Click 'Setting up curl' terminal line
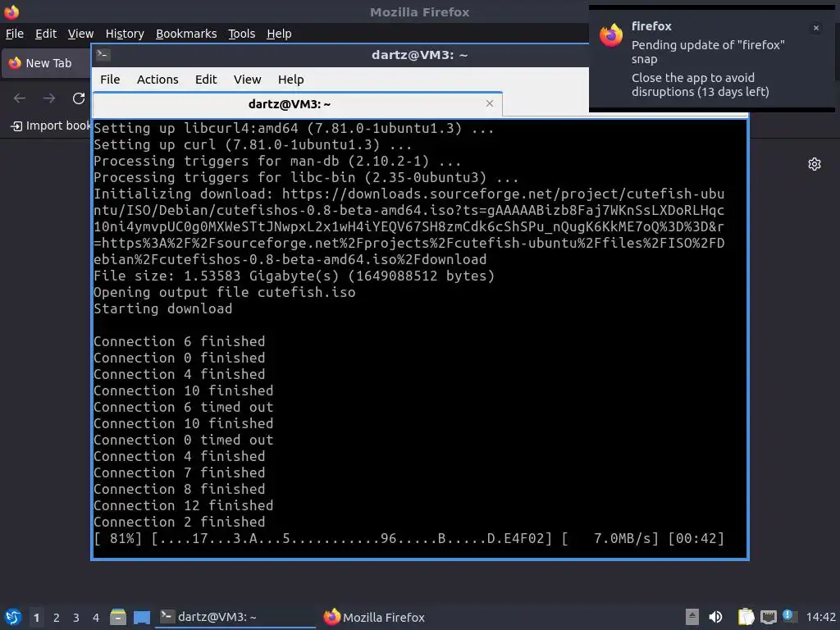This screenshot has width=840, height=630. coord(253,144)
